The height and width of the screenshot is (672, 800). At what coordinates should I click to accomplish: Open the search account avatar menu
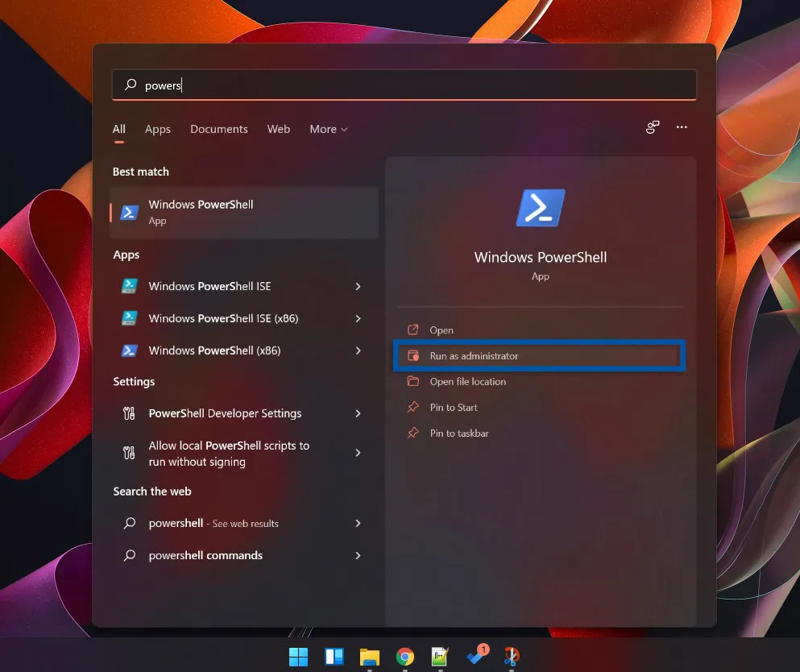point(653,127)
